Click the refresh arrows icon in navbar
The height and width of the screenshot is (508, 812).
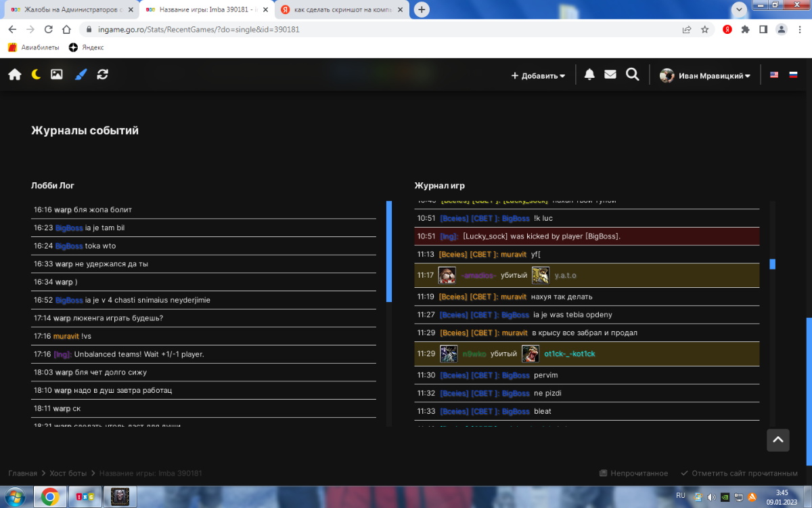(102, 75)
